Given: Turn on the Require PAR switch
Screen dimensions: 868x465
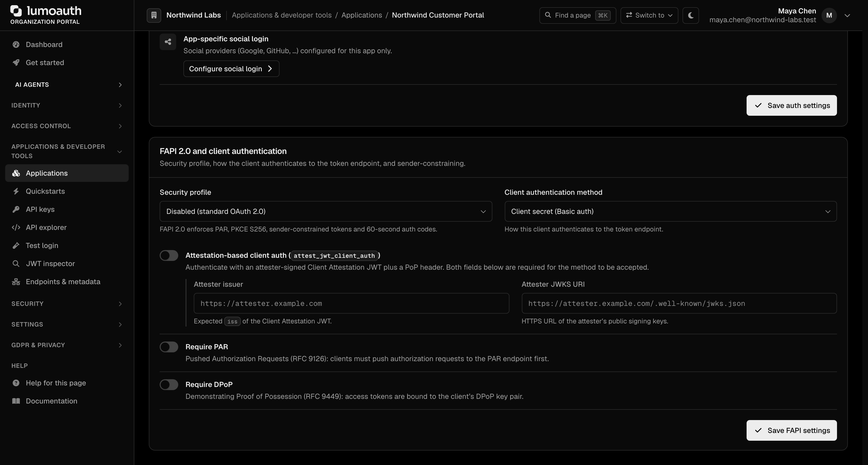Looking at the screenshot, I should click(169, 347).
